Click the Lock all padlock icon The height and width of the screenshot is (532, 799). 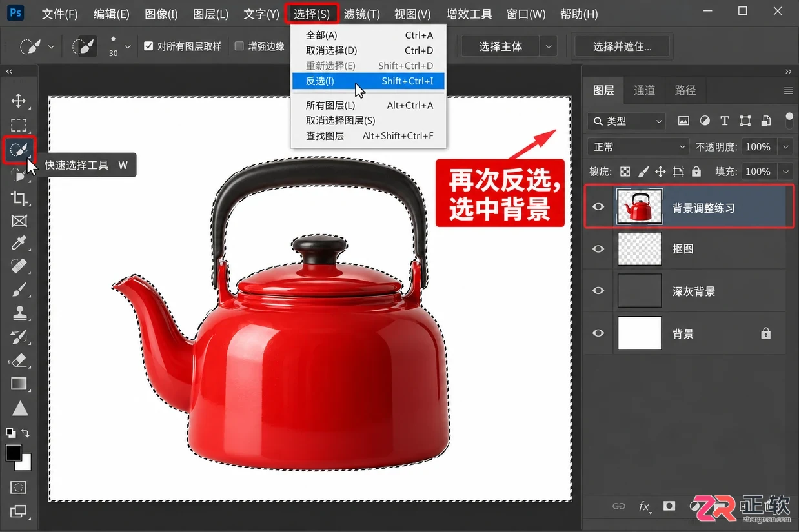[x=696, y=172]
